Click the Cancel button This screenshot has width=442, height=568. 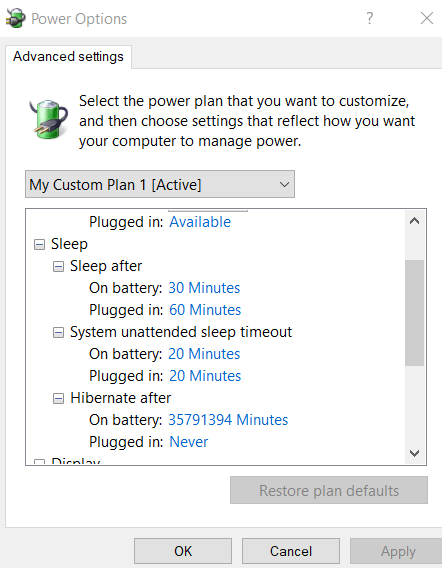[x=291, y=551]
